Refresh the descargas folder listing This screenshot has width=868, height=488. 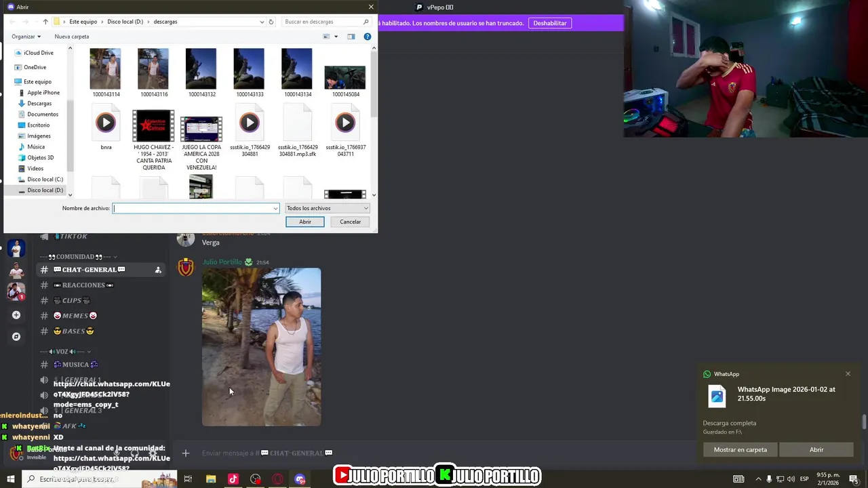click(271, 22)
